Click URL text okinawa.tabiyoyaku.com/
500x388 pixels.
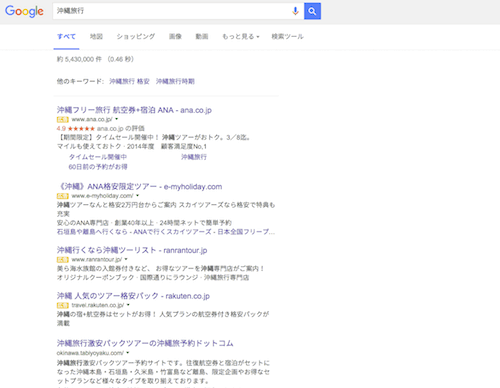90,353
